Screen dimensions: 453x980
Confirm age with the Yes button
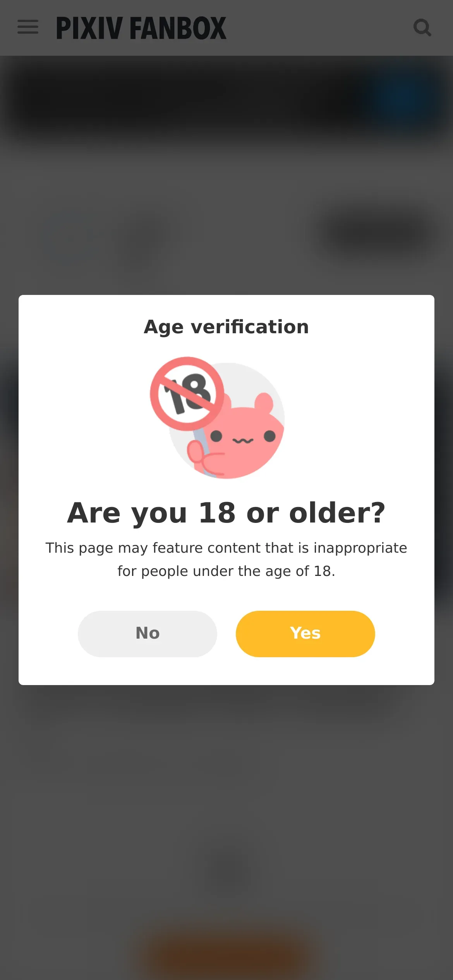pyautogui.click(x=305, y=634)
